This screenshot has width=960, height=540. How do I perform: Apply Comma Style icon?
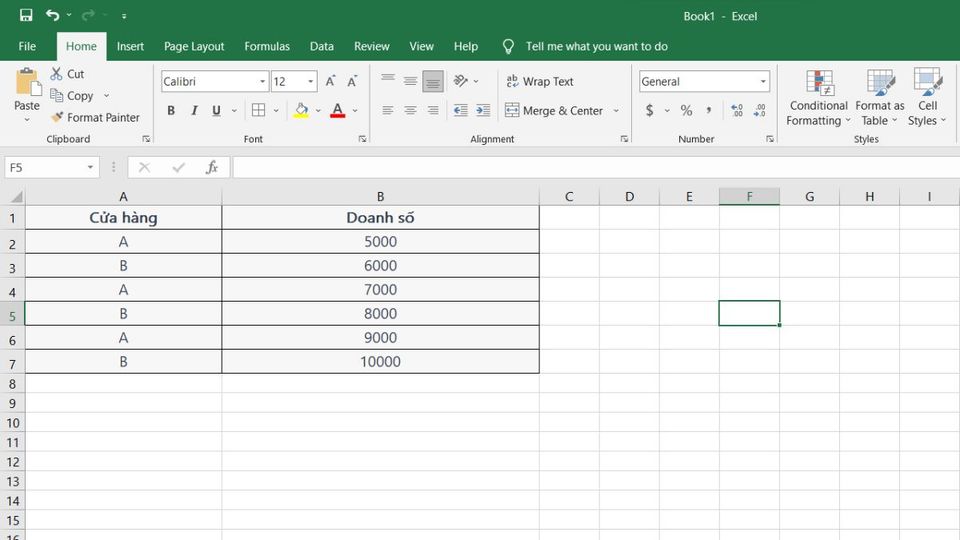[709, 110]
